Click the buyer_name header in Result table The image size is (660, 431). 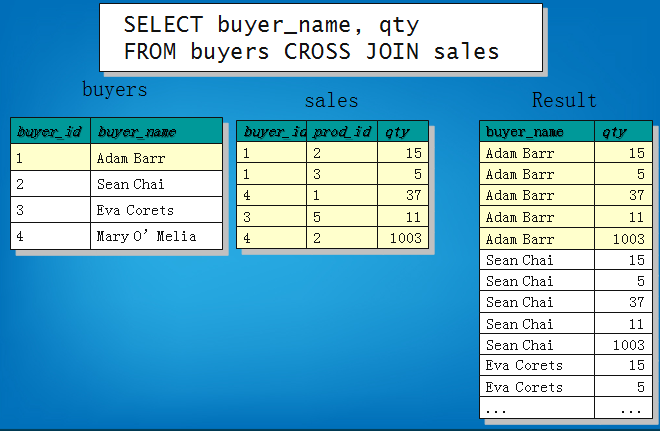coord(537,131)
